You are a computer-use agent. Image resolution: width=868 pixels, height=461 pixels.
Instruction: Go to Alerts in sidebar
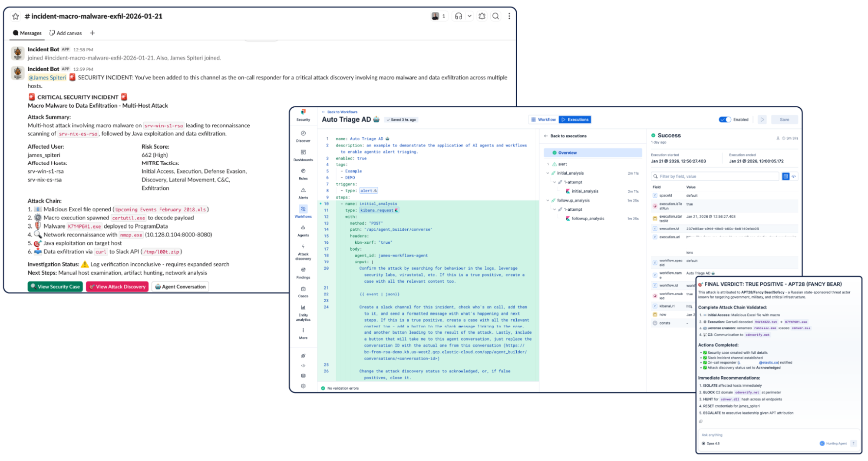point(303,193)
